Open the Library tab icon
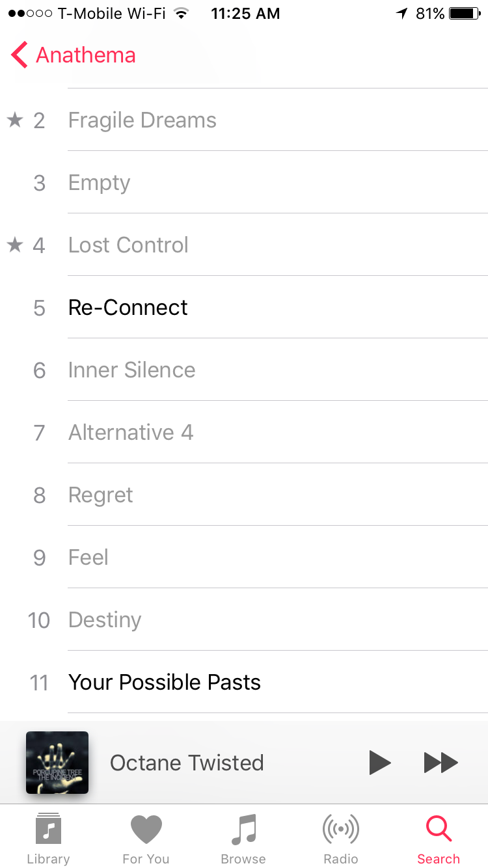 coord(48,830)
